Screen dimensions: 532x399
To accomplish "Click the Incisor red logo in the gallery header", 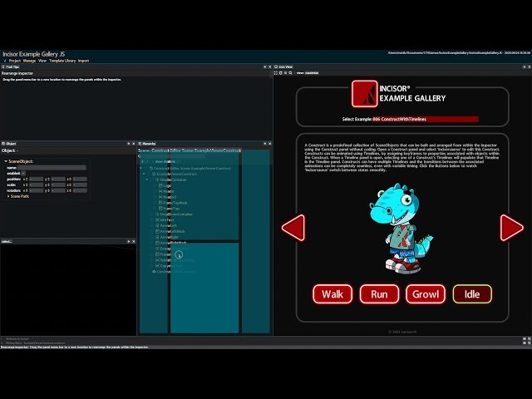I will [x=364, y=94].
